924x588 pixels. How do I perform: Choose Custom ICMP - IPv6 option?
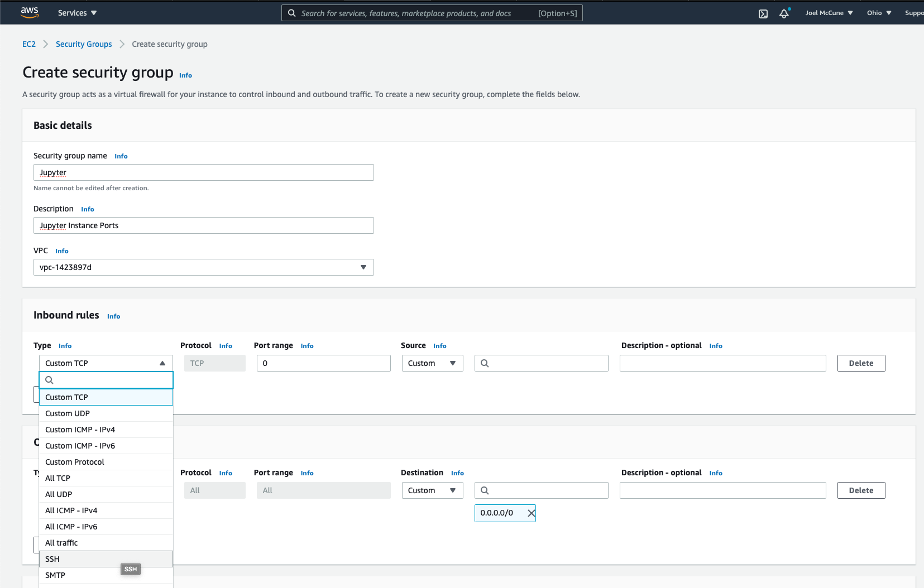[x=106, y=446]
